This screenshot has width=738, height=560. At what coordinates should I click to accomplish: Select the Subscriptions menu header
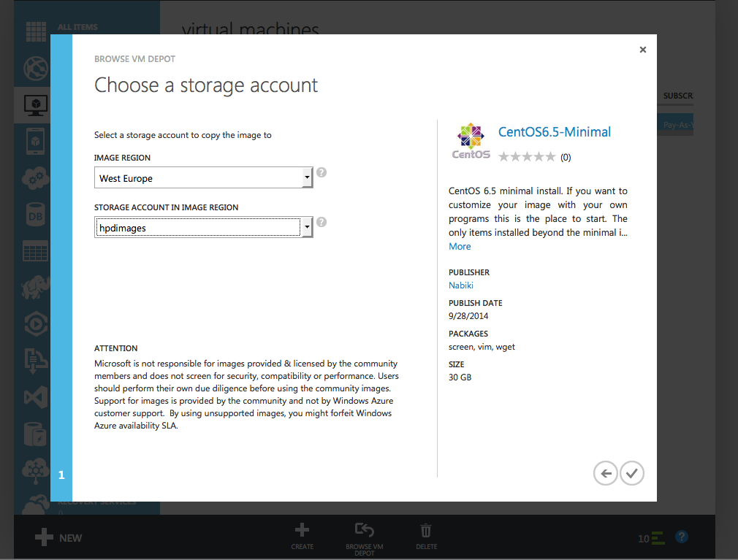677,96
